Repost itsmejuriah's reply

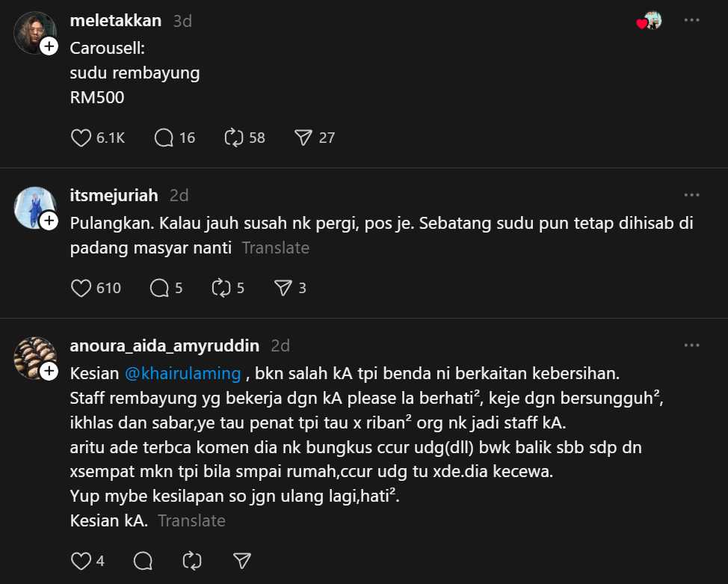[x=221, y=288]
